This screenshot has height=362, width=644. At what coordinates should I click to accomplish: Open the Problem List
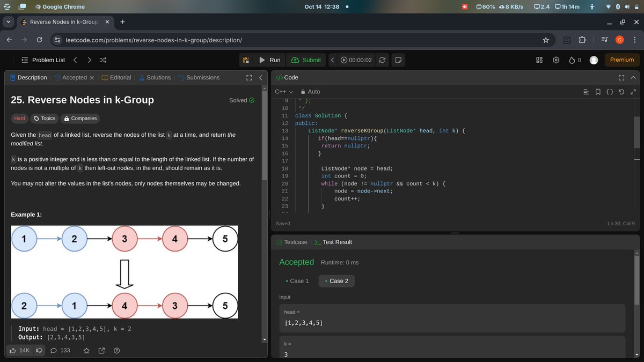pos(43,60)
